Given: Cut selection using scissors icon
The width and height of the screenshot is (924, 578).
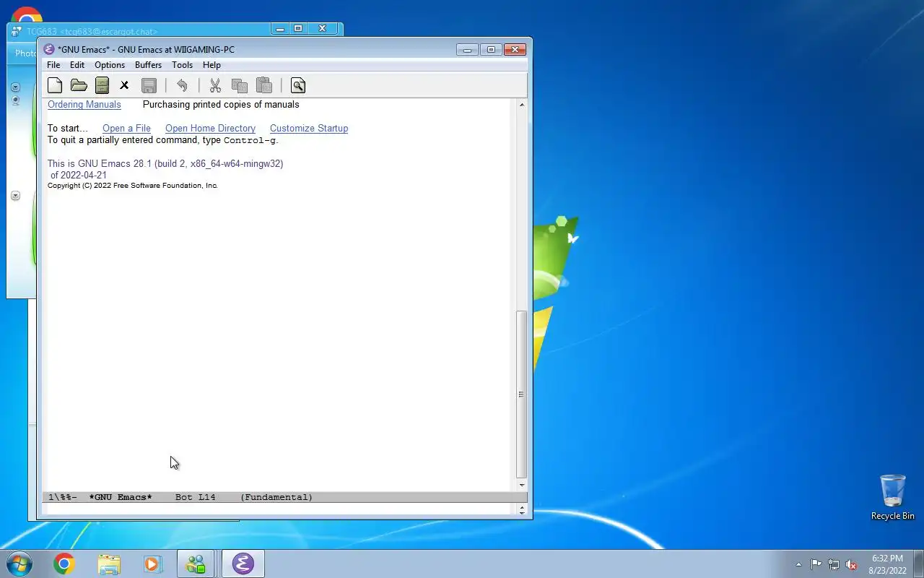Looking at the screenshot, I should (x=215, y=85).
